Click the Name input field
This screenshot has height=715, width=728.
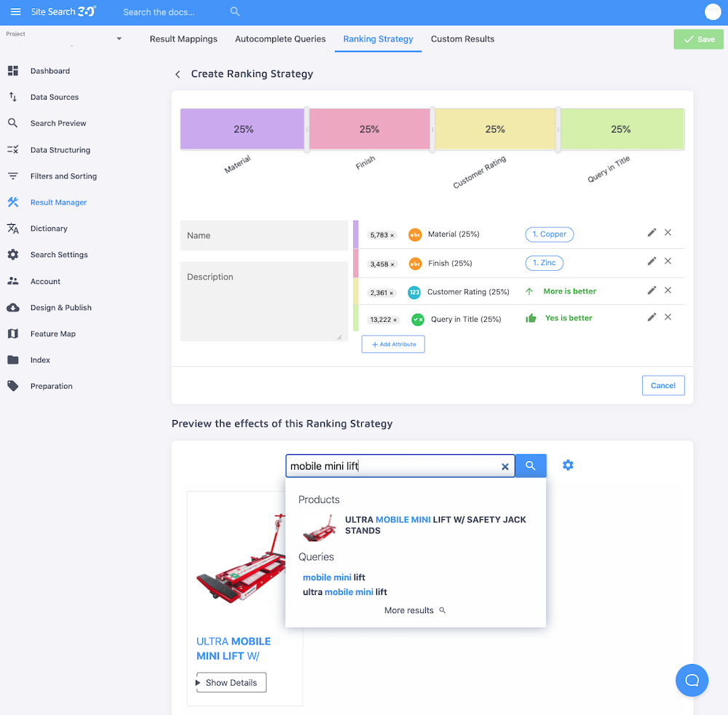264,234
